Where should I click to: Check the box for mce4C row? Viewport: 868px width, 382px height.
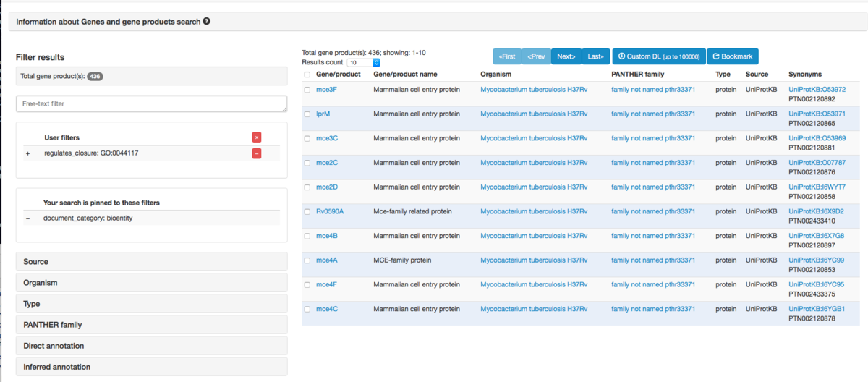(307, 309)
